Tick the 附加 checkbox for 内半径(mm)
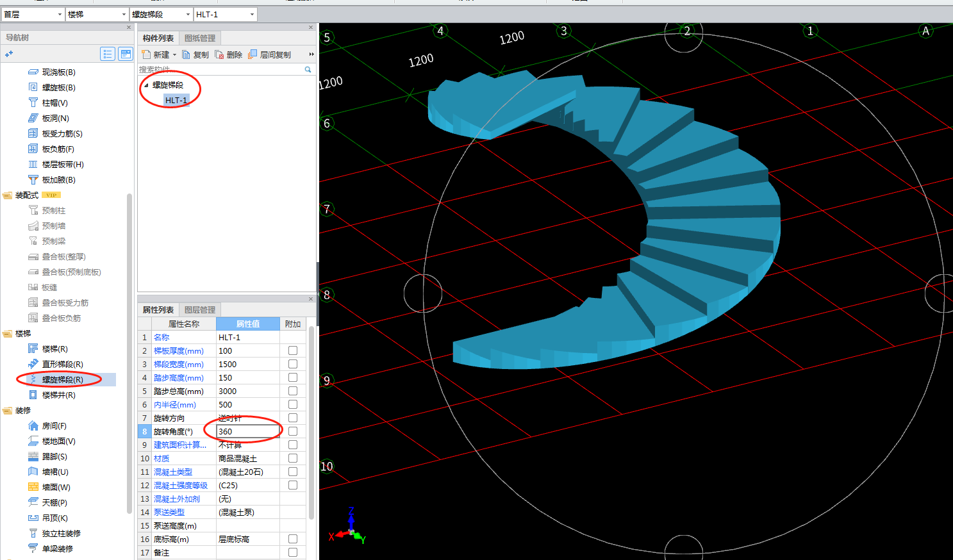Image resolution: width=953 pixels, height=560 pixels. coord(293,405)
